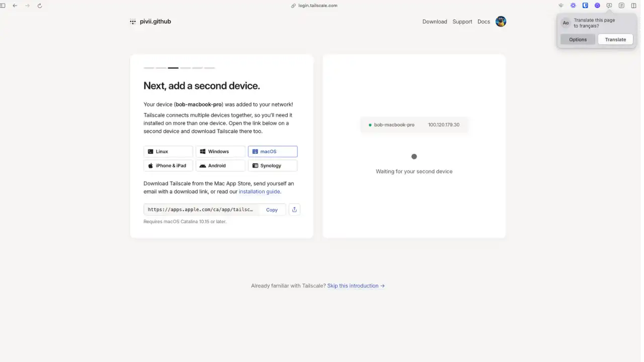The image size is (644, 362).
Task: Choose the iPhone & iPad option
Action: click(x=168, y=165)
